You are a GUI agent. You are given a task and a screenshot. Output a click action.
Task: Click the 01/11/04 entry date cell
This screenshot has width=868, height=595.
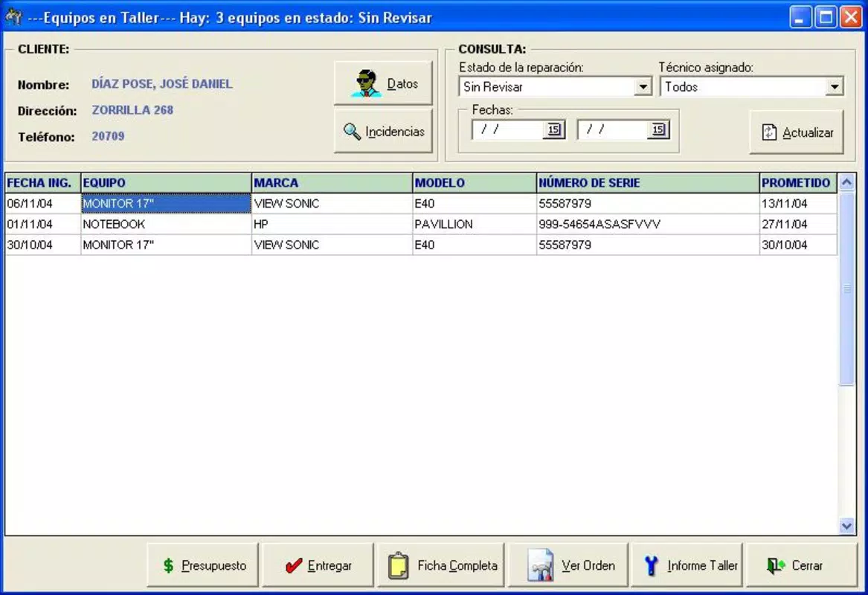(x=43, y=224)
